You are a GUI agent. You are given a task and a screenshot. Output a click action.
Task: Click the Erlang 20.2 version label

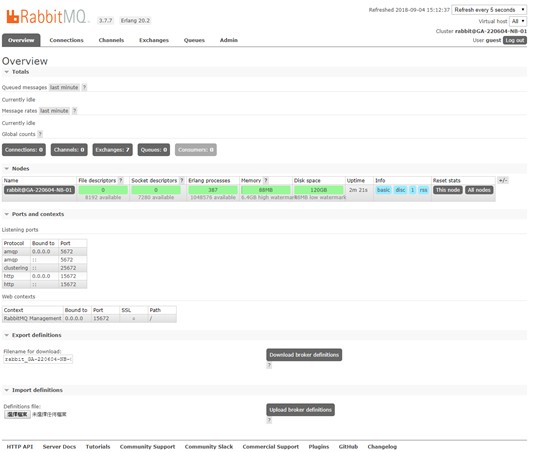pyautogui.click(x=135, y=20)
